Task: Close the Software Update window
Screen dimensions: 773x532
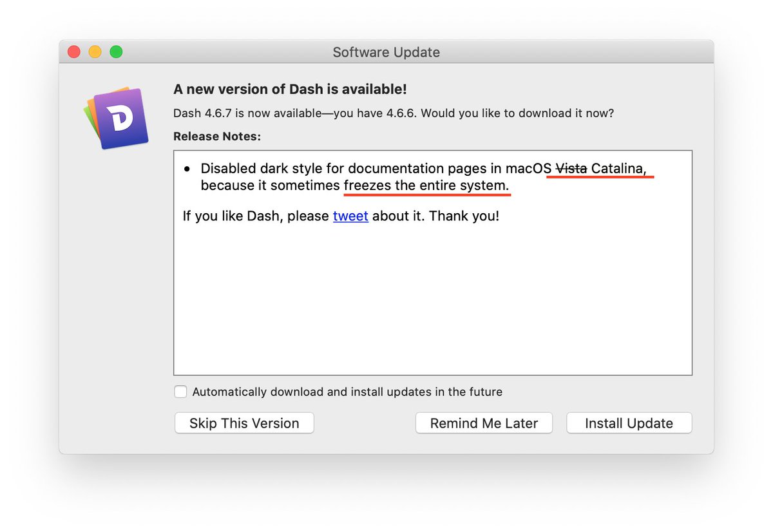Action: (x=74, y=52)
